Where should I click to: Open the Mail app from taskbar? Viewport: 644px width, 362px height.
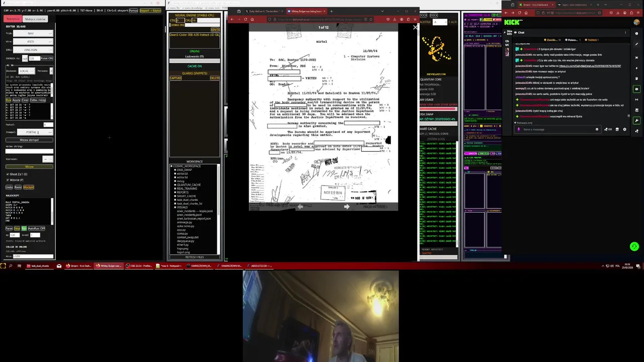[59, 266]
